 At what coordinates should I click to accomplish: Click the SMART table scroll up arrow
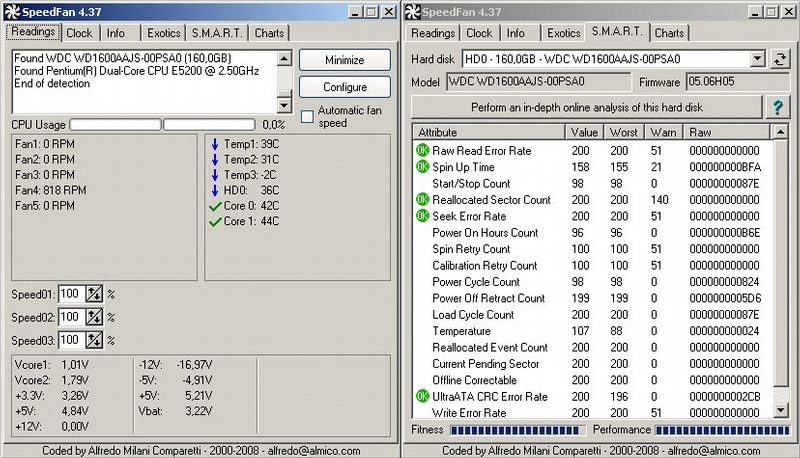(781, 132)
